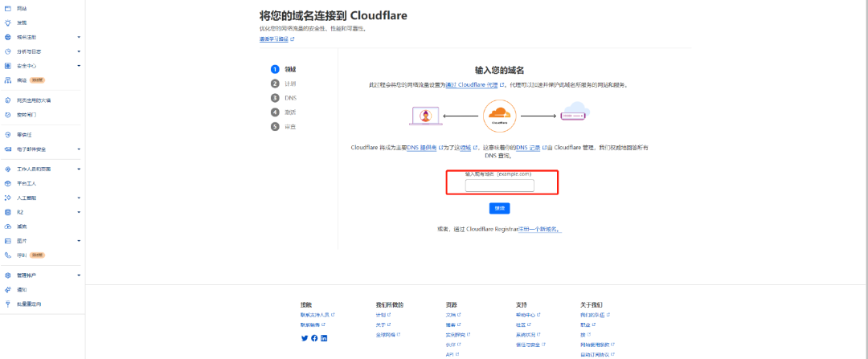Screen dimensions: 868x359
Task: Select step 2 计划 in the stepper
Action: pyautogui.click(x=284, y=84)
